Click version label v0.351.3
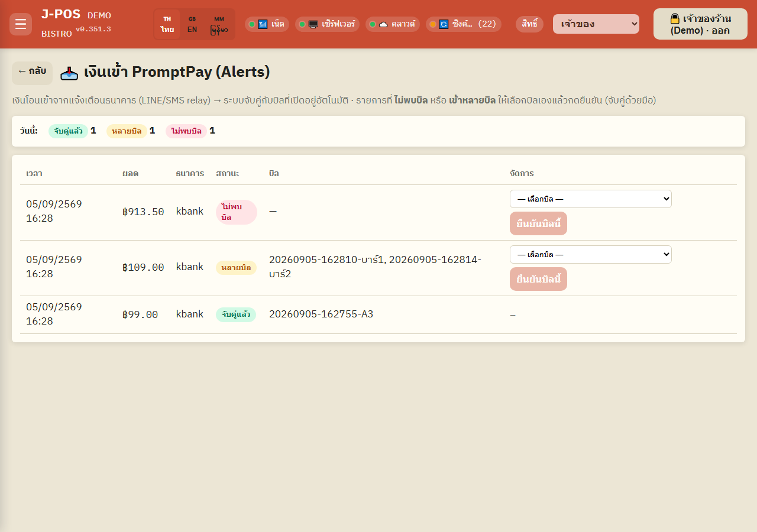The image size is (757, 532). coord(93,29)
